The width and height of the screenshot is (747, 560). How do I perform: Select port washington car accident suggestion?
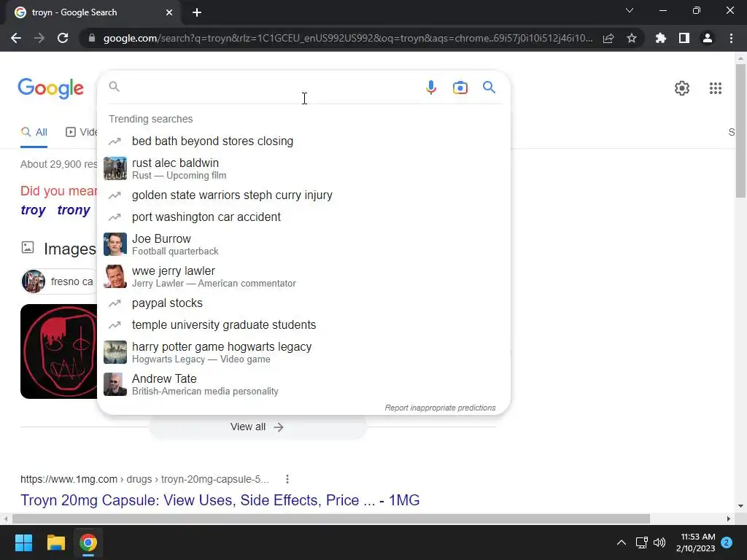pos(303,217)
